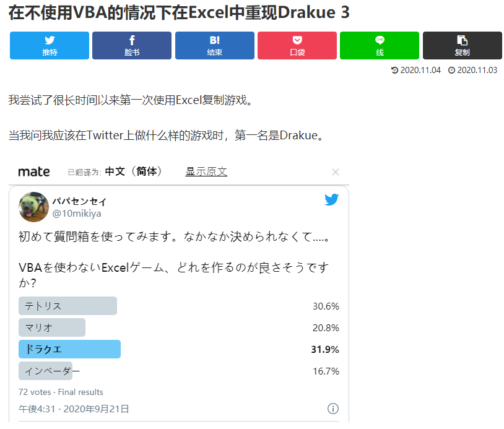Screen dimensions: 504x429
Task: Click 显示原文 to show the original text
Action: pyautogui.click(x=206, y=171)
